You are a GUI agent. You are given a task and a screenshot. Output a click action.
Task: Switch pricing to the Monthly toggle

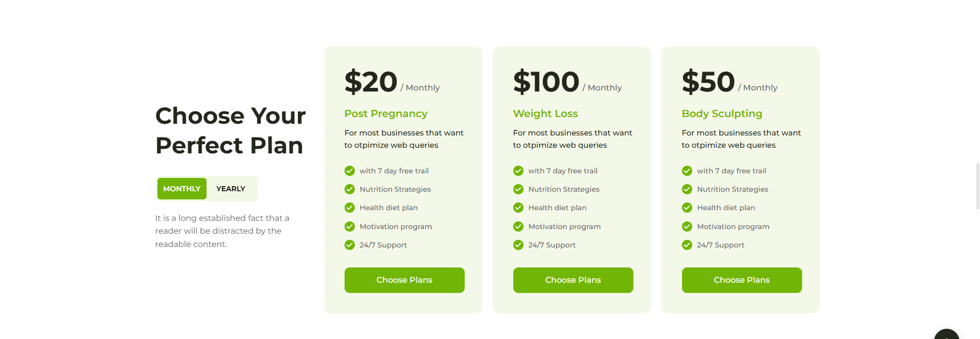tap(182, 189)
